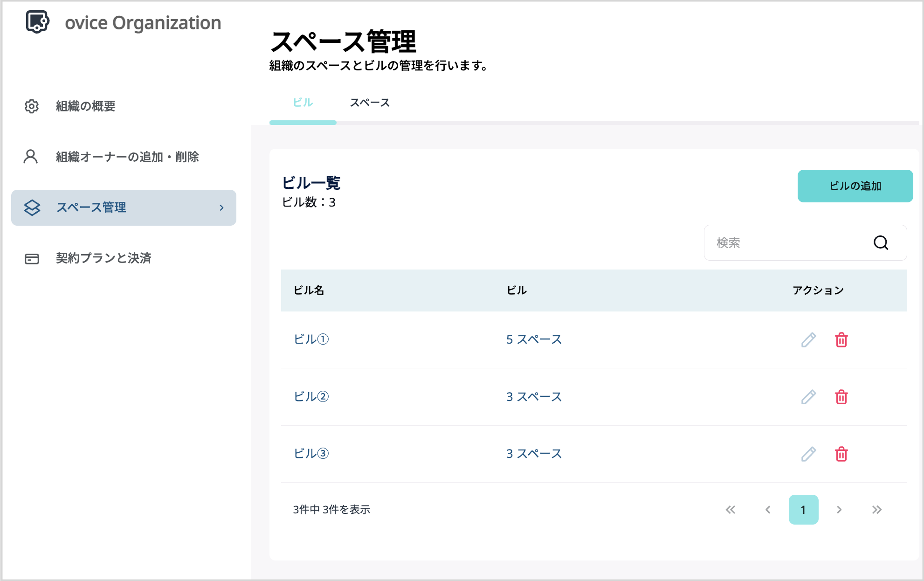
Task: Open 組織の概要 in the sidebar
Action: point(85,106)
